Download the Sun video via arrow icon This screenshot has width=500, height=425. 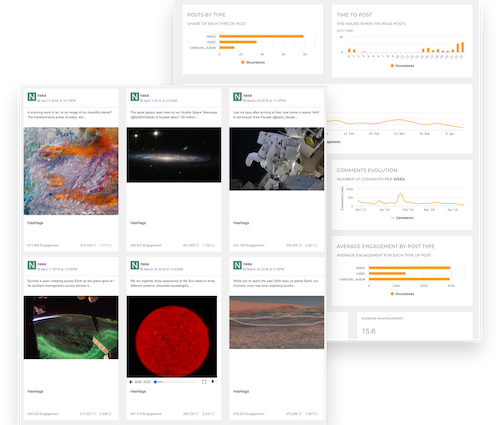213,382
